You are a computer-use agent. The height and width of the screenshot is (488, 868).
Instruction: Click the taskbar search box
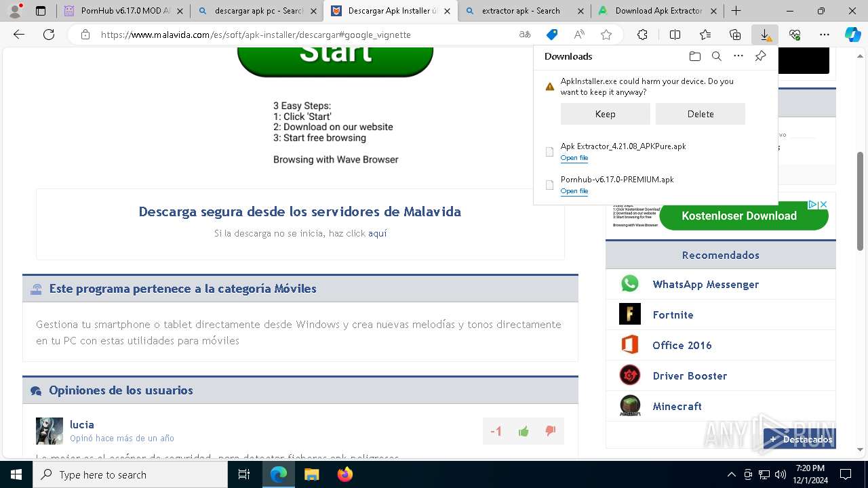[x=130, y=474]
